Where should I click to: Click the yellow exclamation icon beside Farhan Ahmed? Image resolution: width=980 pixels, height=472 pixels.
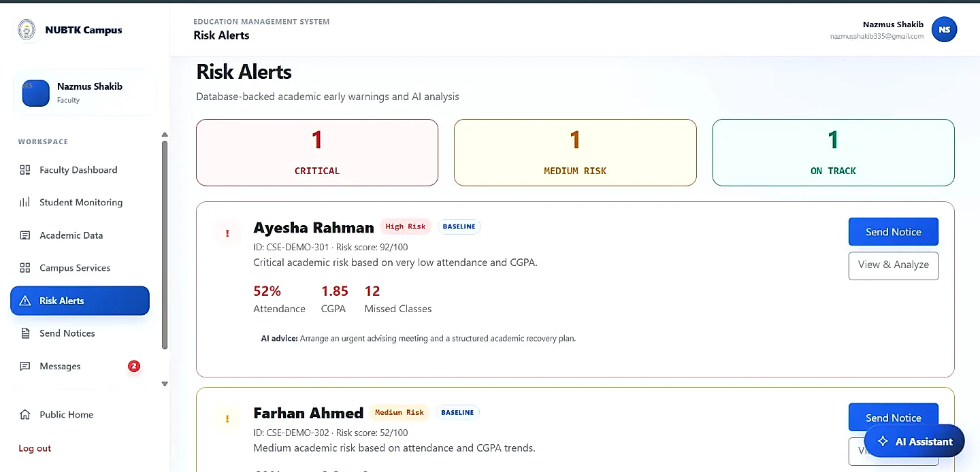227,419
